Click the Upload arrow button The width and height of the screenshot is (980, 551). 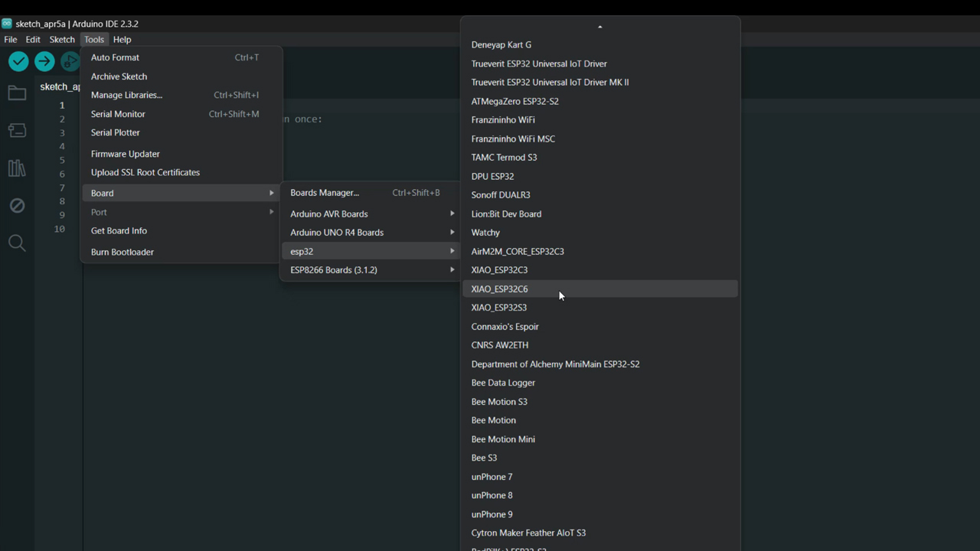(x=44, y=61)
